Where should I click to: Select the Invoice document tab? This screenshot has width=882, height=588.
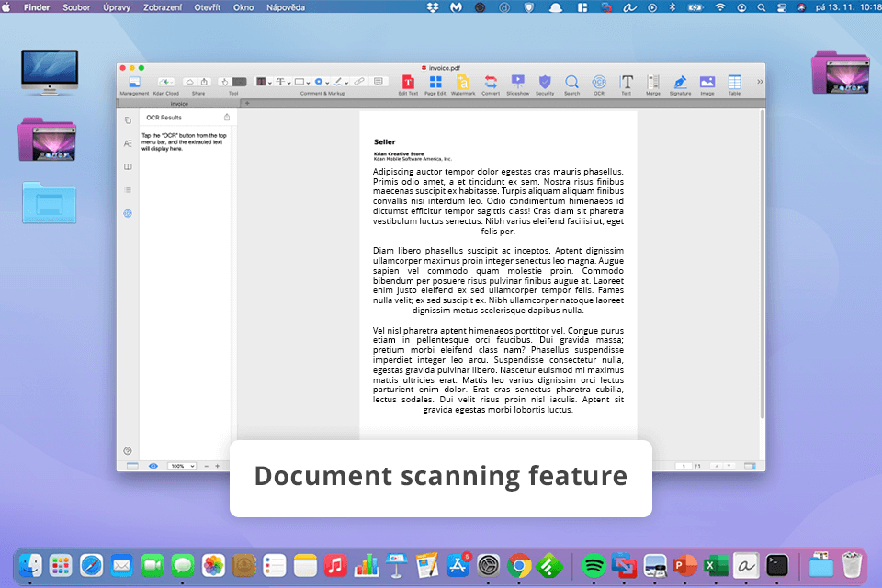click(179, 104)
